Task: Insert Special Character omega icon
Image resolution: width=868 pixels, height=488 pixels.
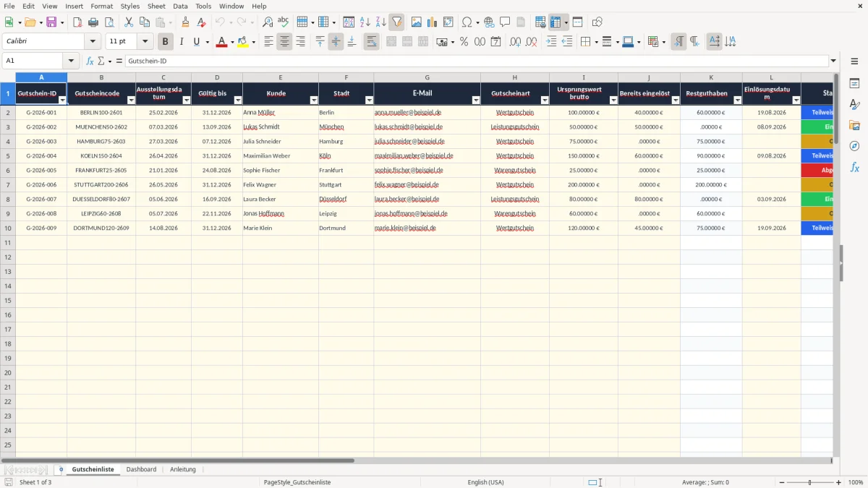Action: (x=467, y=22)
